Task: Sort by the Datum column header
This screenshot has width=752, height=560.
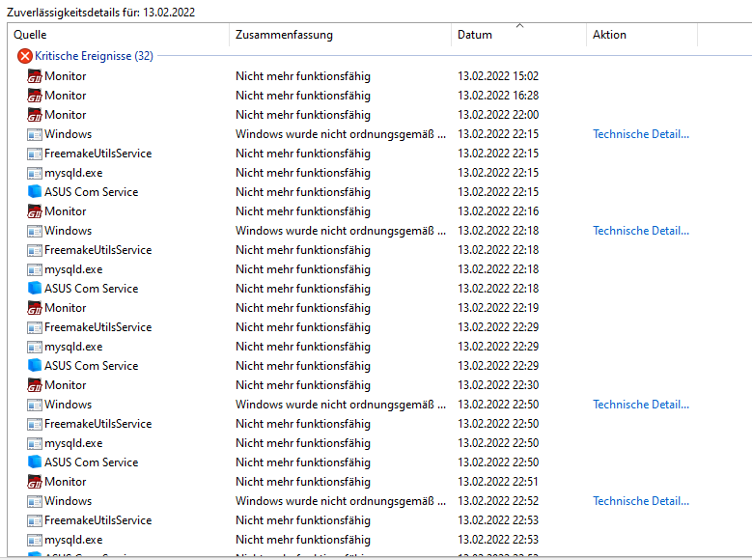Action: (x=519, y=35)
